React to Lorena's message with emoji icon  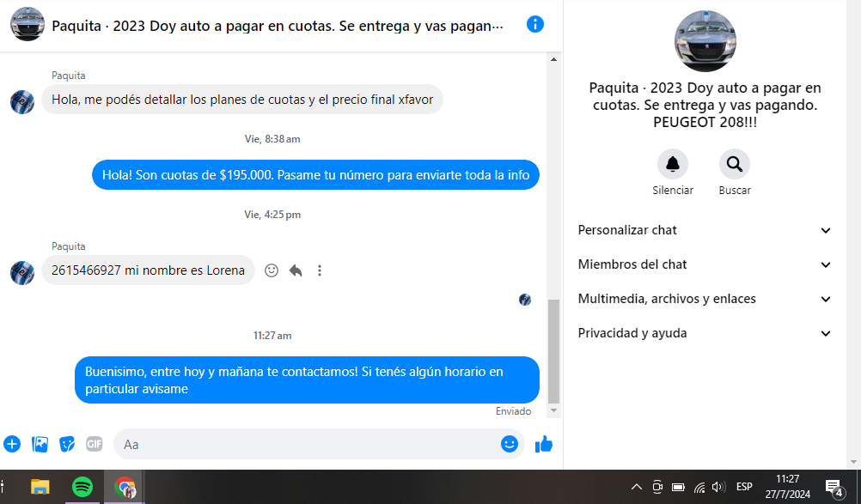tap(272, 270)
